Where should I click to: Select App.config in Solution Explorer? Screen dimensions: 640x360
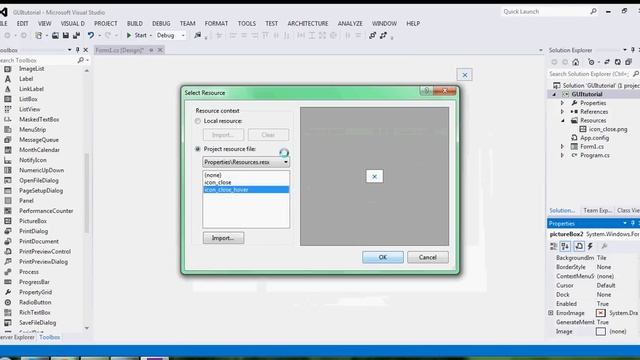click(x=594, y=138)
